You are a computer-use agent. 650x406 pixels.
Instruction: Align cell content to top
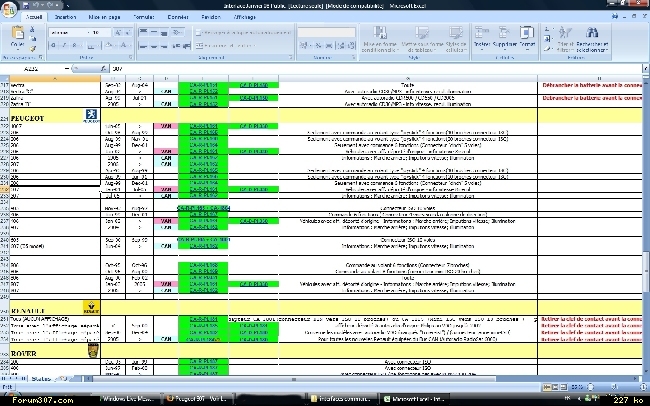point(143,32)
